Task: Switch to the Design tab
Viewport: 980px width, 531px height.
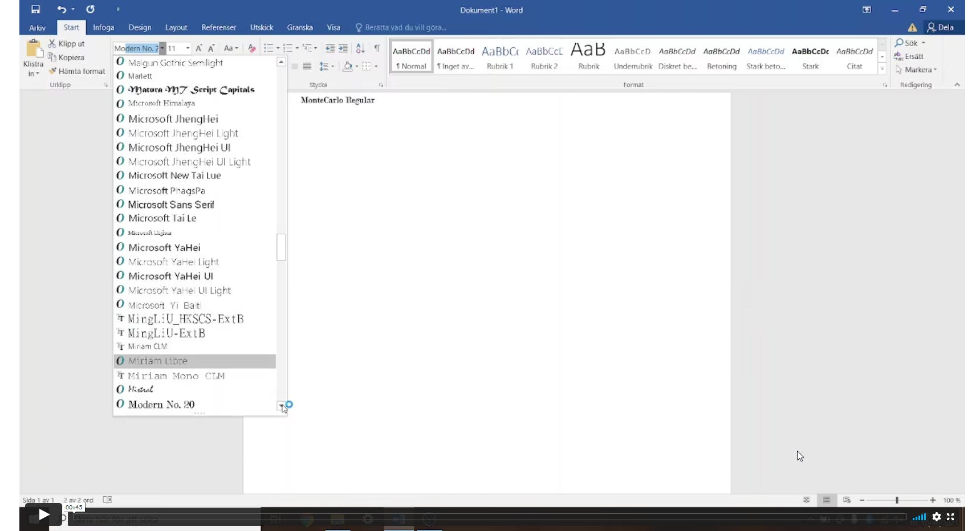Action: [x=140, y=27]
